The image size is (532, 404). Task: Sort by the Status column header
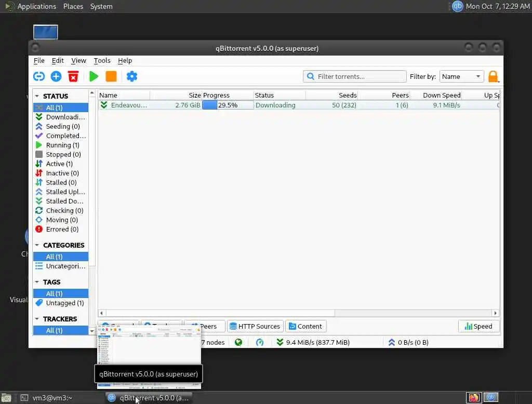click(x=280, y=96)
